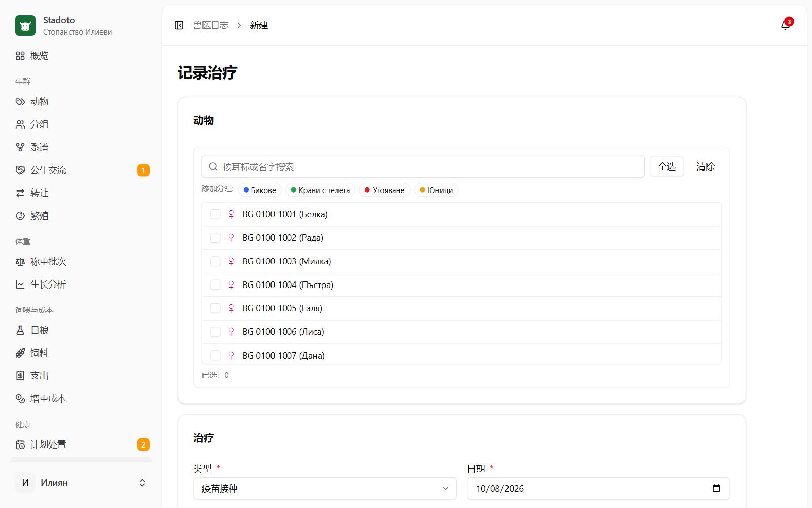Check the box for BG 0100 1003 (Милка)

[x=215, y=261]
